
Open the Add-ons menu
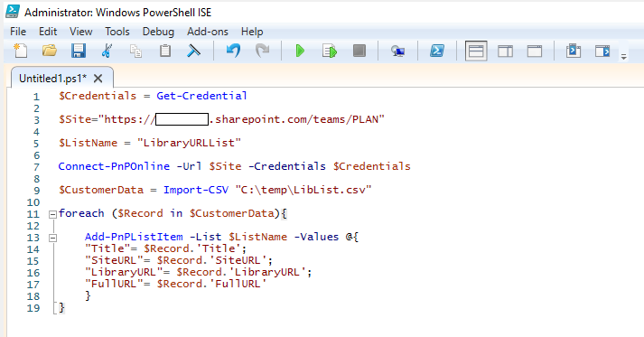208,32
